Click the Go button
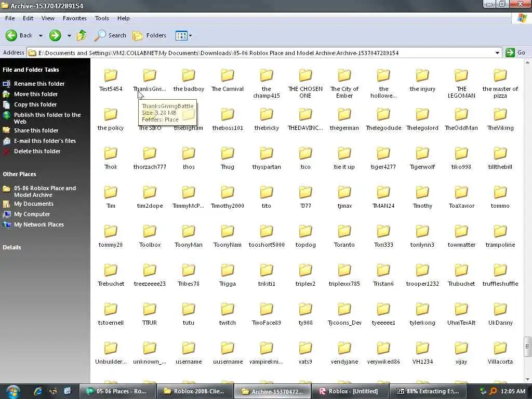Viewport: 532px width, 399px height. tap(515, 52)
